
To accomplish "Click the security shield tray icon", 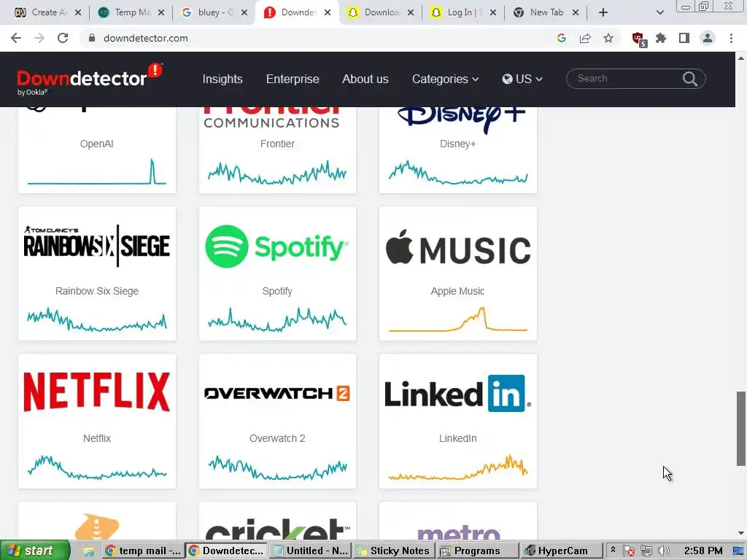I will [x=629, y=551].
